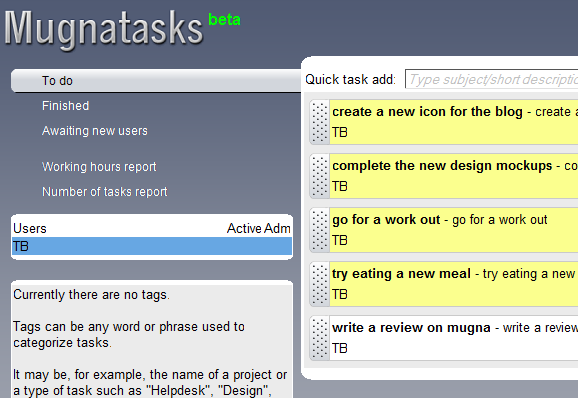The width and height of the screenshot is (578, 398).
Task: Open Awaiting new users
Action: click(x=94, y=131)
